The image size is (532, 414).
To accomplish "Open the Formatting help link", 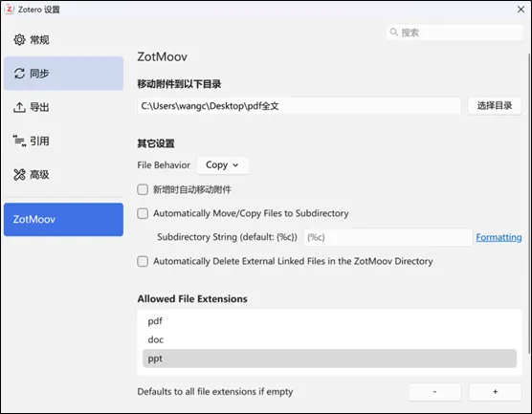I will 499,237.
